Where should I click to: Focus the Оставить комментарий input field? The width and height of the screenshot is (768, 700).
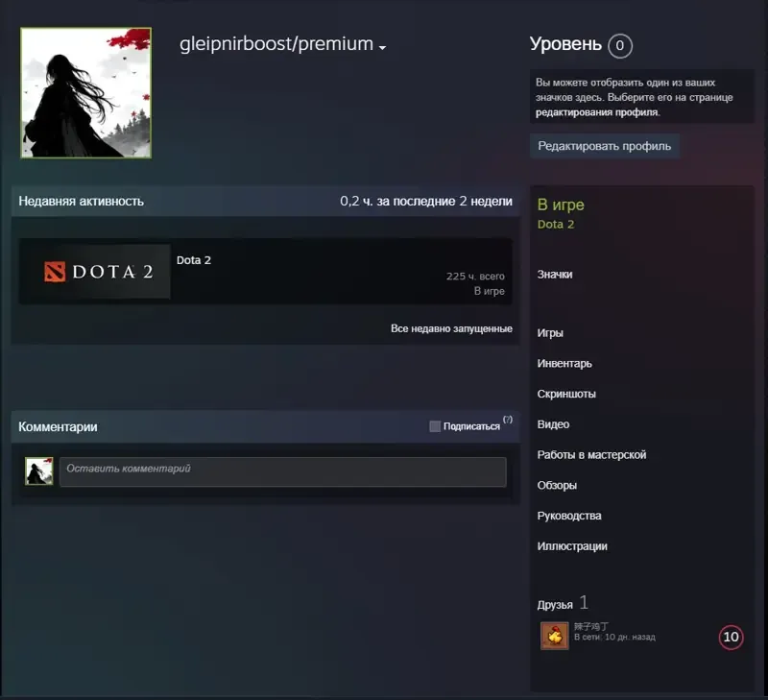tap(283, 471)
